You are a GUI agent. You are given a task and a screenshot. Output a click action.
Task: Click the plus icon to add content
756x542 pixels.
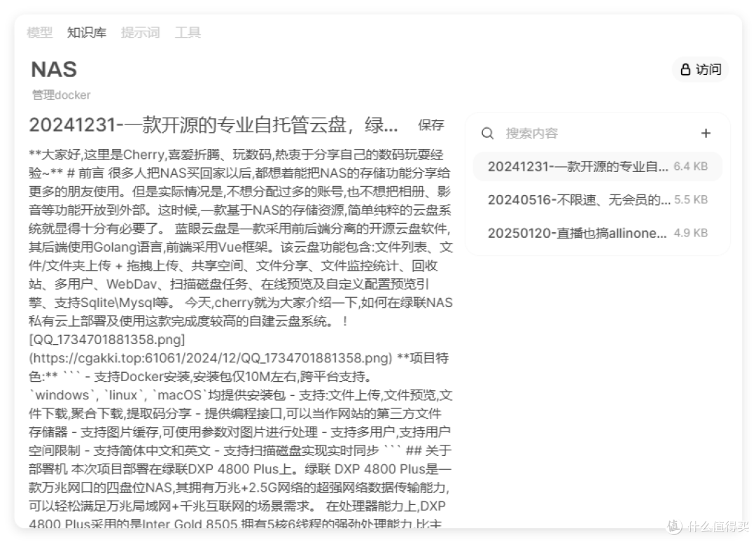pos(706,133)
